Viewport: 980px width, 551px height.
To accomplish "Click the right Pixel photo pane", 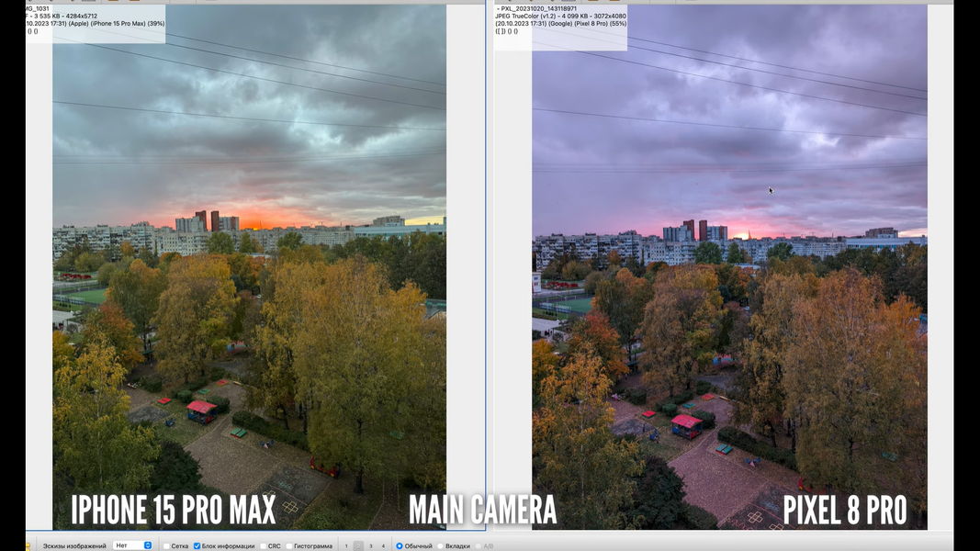I will 729,267.
